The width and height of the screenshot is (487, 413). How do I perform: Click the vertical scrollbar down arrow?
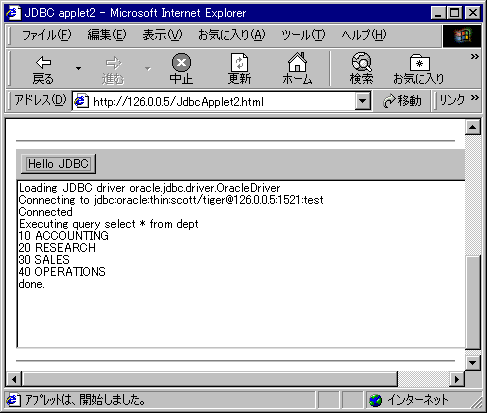[x=473, y=362]
